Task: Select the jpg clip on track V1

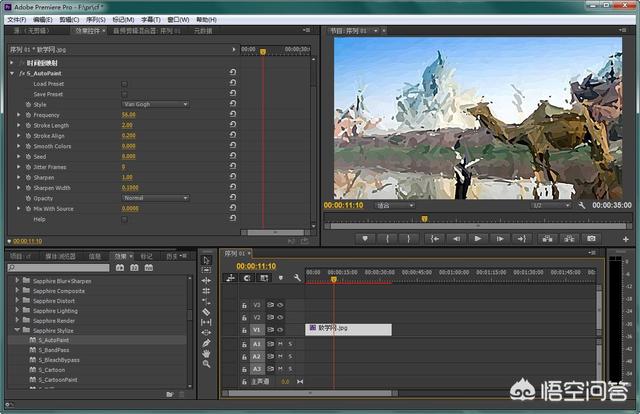Action: pyautogui.click(x=349, y=329)
